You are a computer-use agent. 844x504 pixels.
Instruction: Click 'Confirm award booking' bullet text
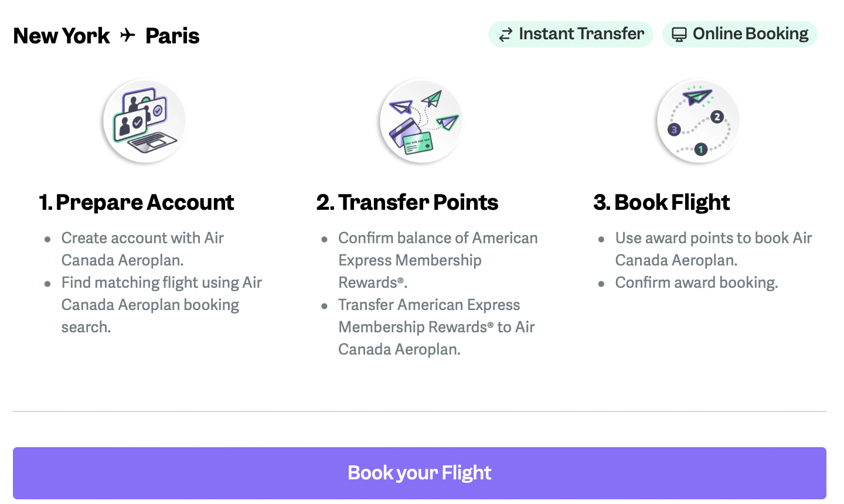point(696,282)
